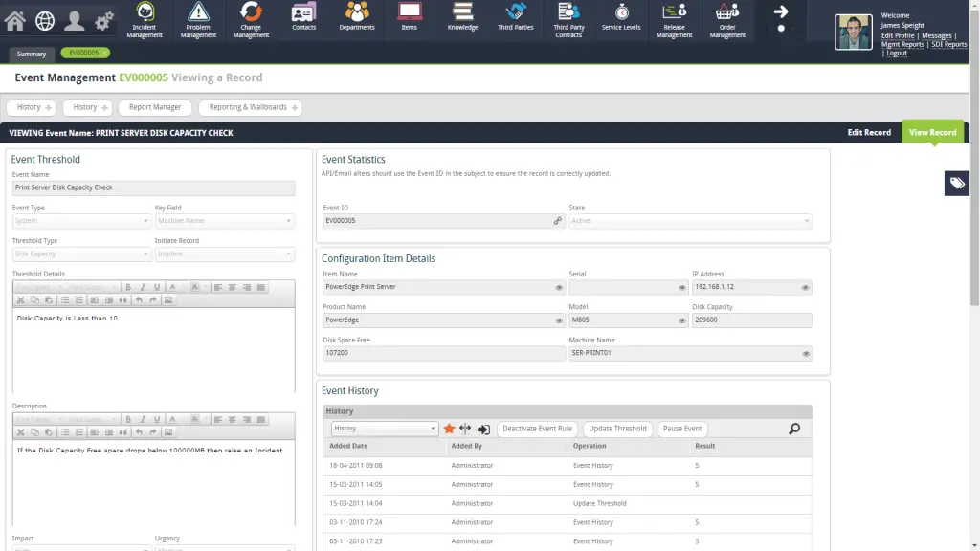The width and height of the screenshot is (980, 551).
Task: Toggle the eye icon for IP Address
Action: click(805, 287)
